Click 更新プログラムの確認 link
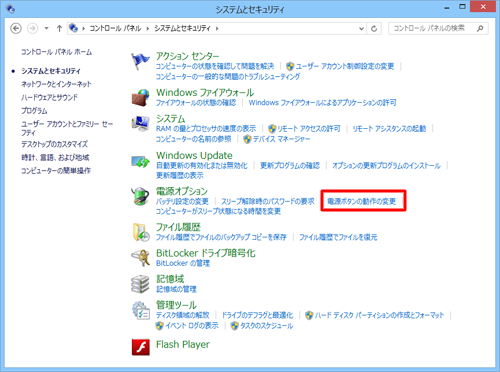This screenshot has height=372, width=500. click(x=290, y=165)
